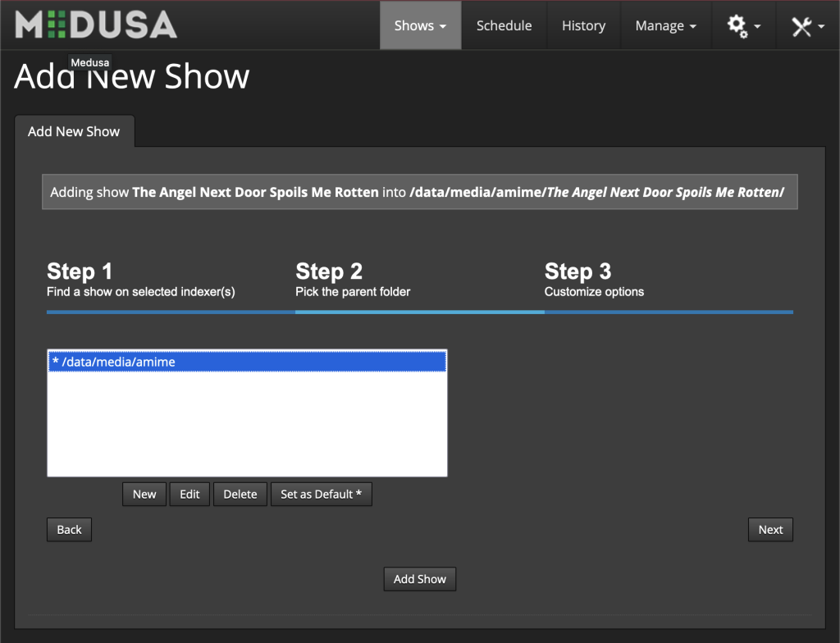Open the History page

(x=583, y=25)
